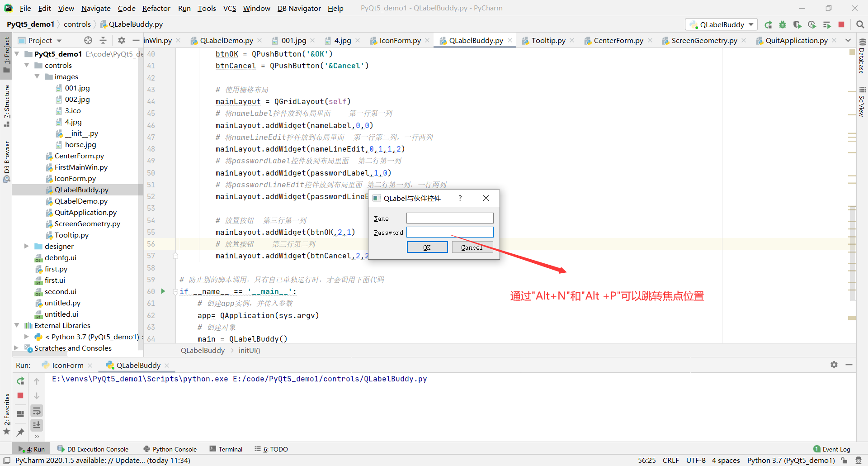The width and height of the screenshot is (868, 466).
Task: Click the editor vertical scrollbar
Action: click(x=852, y=195)
